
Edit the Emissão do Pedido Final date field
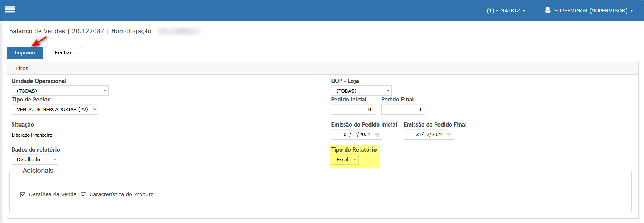pyautogui.click(x=424, y=135)
